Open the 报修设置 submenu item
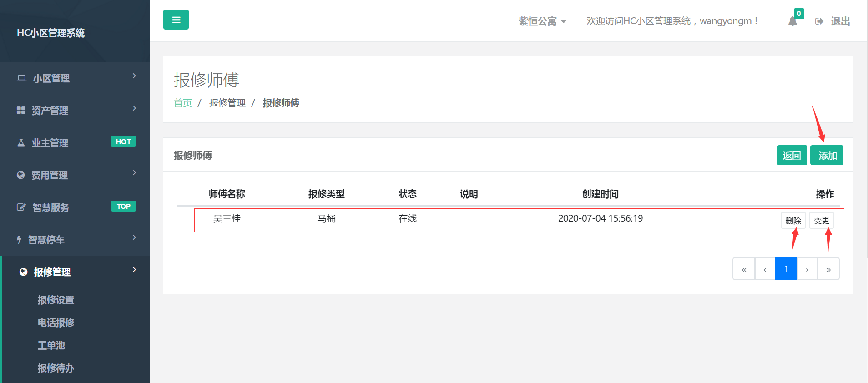Image resolution: width=868 pixels, height=383 pixels. click(56, 300)
